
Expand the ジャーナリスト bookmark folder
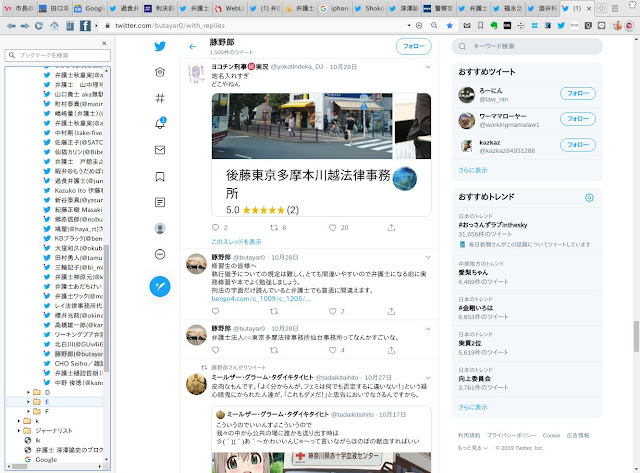click(18, 431)
